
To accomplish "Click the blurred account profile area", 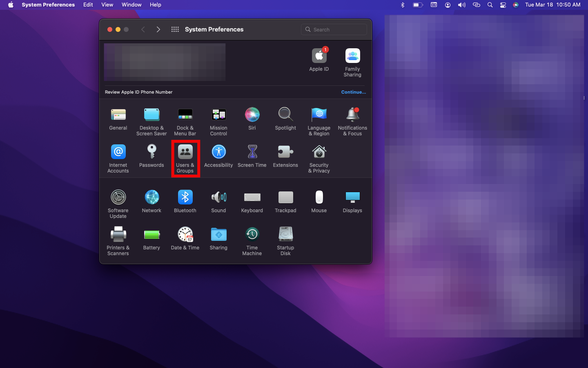I will [165, 62].
